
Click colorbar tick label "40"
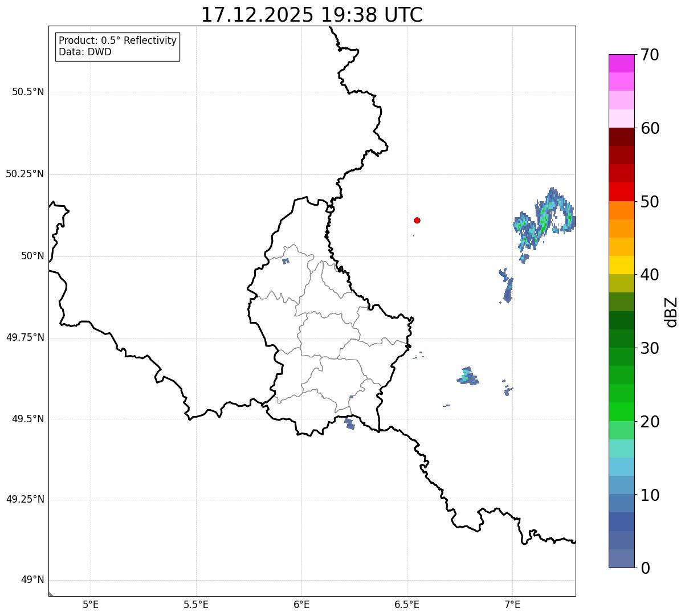tap(650, 275)
